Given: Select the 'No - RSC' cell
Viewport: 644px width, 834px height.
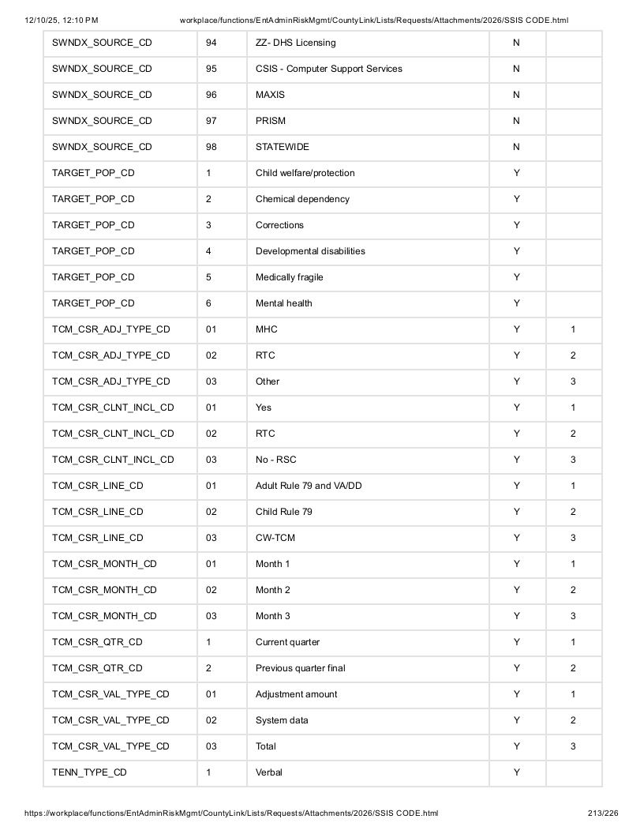Looking at the screenshot, I should coord(368,460).
